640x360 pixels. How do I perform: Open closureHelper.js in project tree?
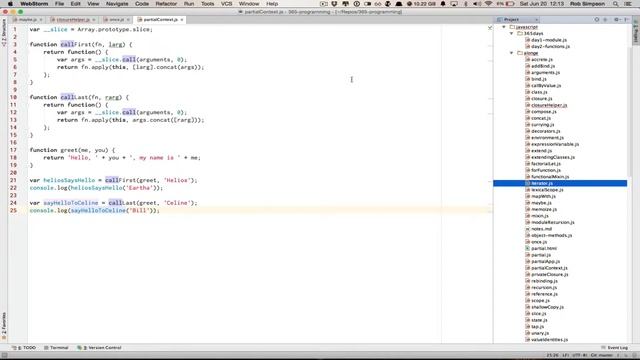pyautogui.click(x=549, y=105)
